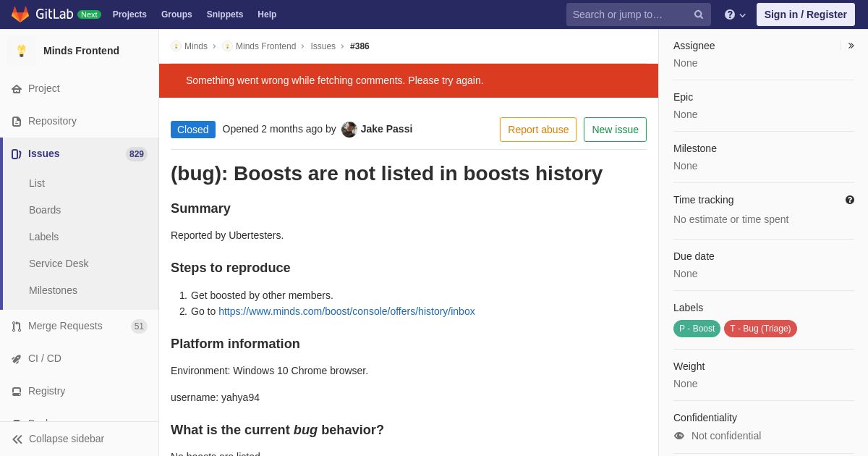Click the Minds Frontend lightbulb avatar
868x456 pixels.
[22, 51]
